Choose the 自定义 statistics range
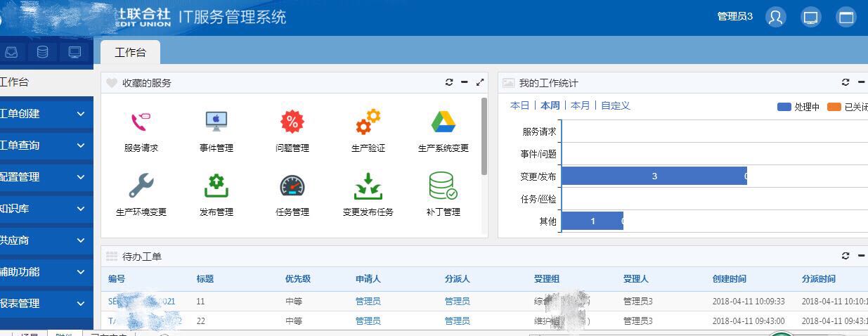868x336 pixels. pyautogui.click(x=615, y=105)
